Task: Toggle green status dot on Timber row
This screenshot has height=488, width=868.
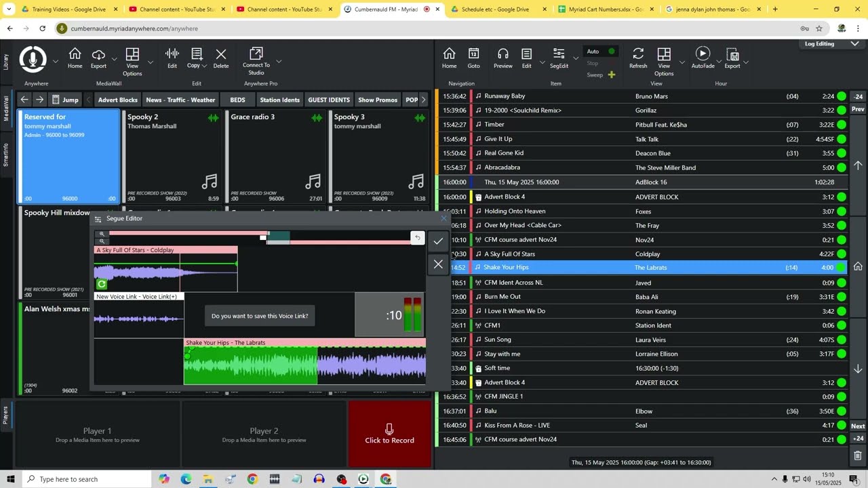Action: pos(842,125)
